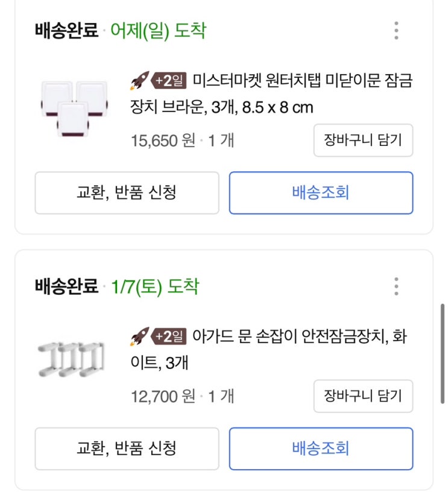Tap the +2일 badge on the 미스터마켓 product
The height and width of the screenshot is (495, 448).
pyautogui.click(x=170, y=80)
